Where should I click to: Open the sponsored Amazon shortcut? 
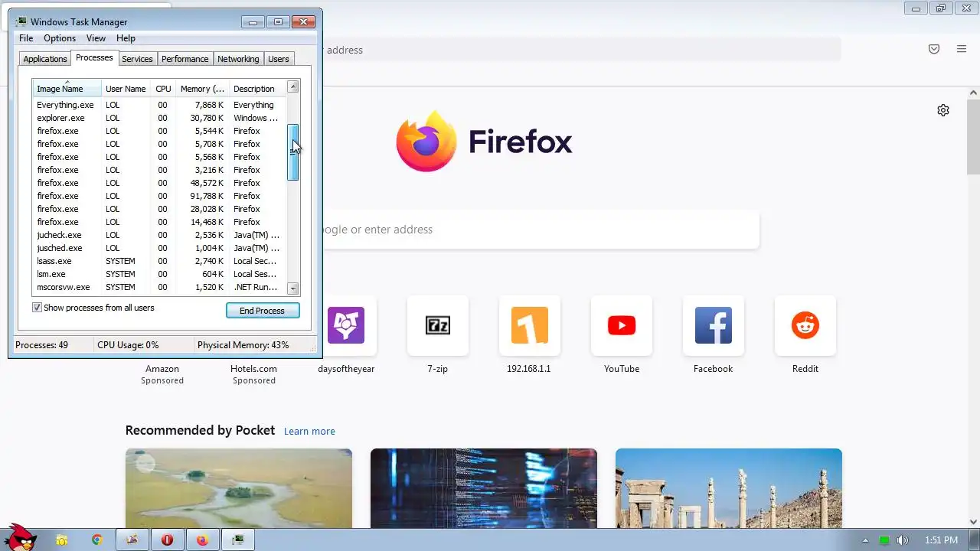coord(162,369)
